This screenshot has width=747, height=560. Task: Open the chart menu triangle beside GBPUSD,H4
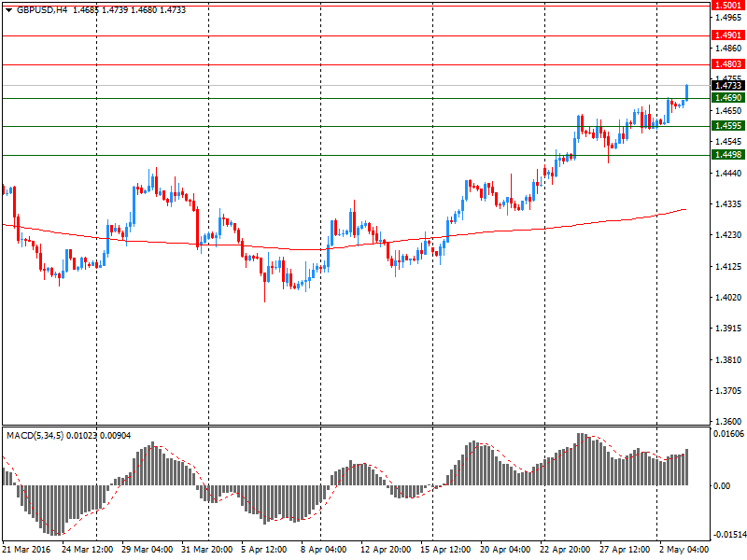pyautogui.click(x=8, y=10)
